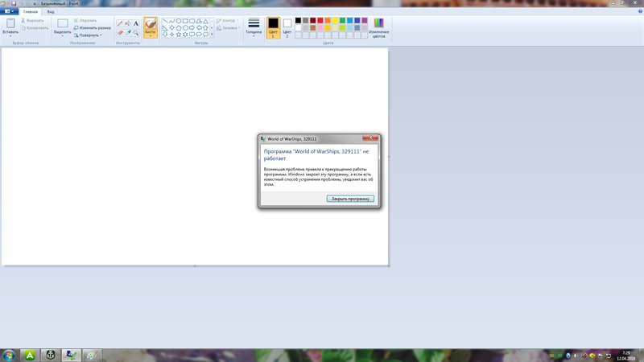
Task: Choose the Hexagon shape
Action: point(185,28)
